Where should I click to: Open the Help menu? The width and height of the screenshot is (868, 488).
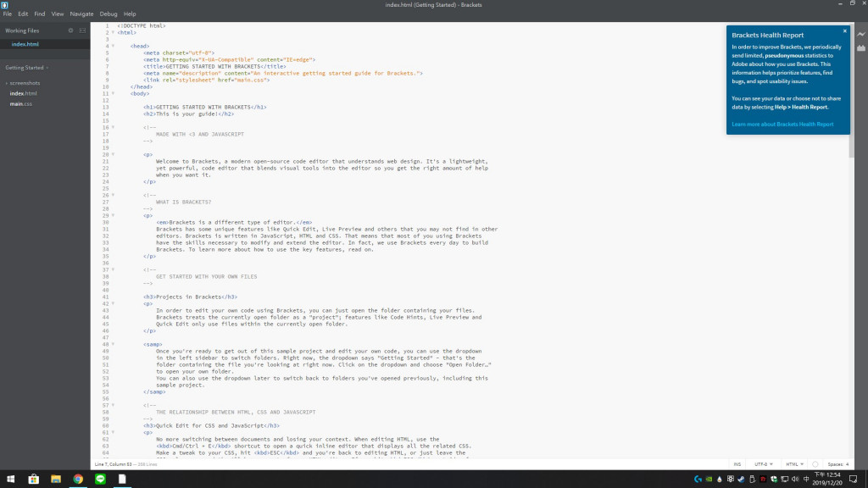(130, 14)
